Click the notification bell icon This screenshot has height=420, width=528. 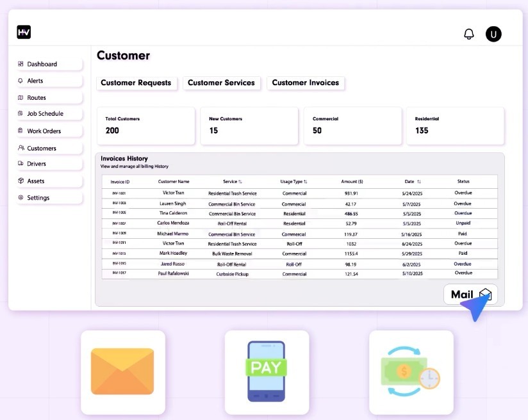(x=468, y=34)
